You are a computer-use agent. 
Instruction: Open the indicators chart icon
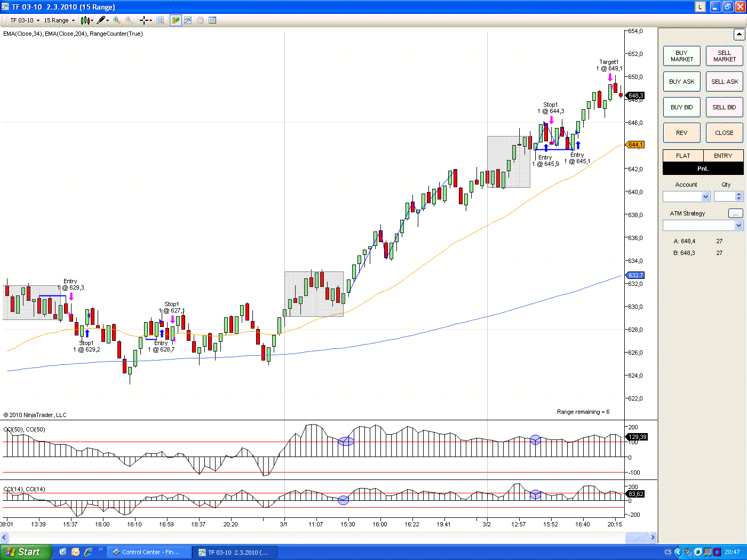(188, 20)
